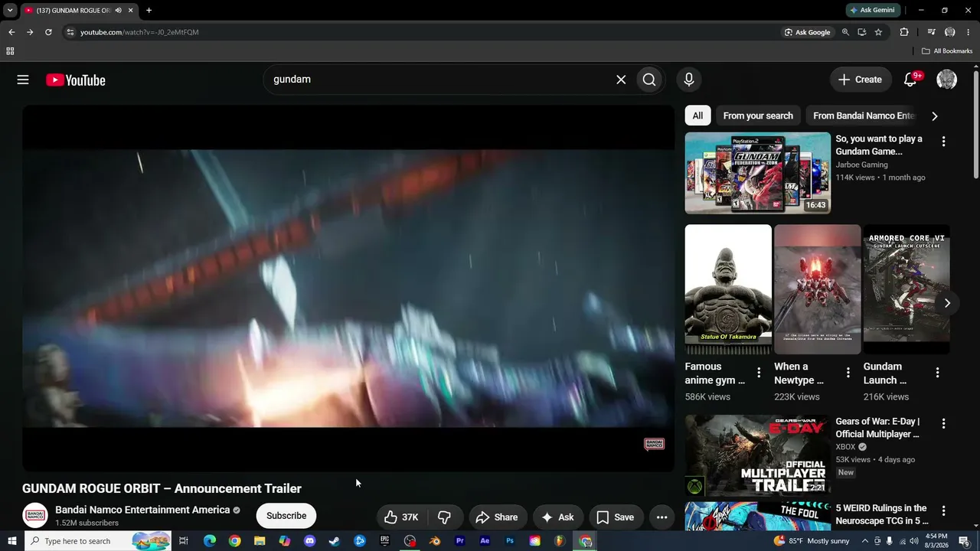Open the media controls icon

click(931, 32)
